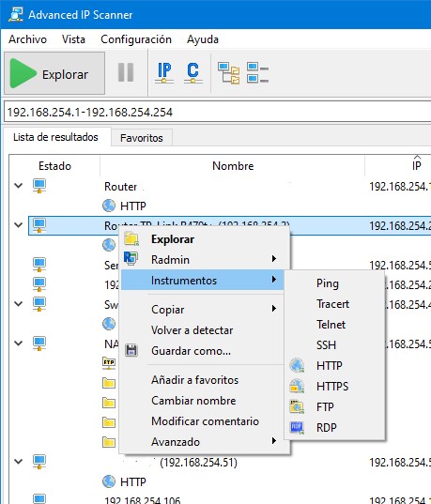Click the Explorar folder icon in context menu

(131, 238)
